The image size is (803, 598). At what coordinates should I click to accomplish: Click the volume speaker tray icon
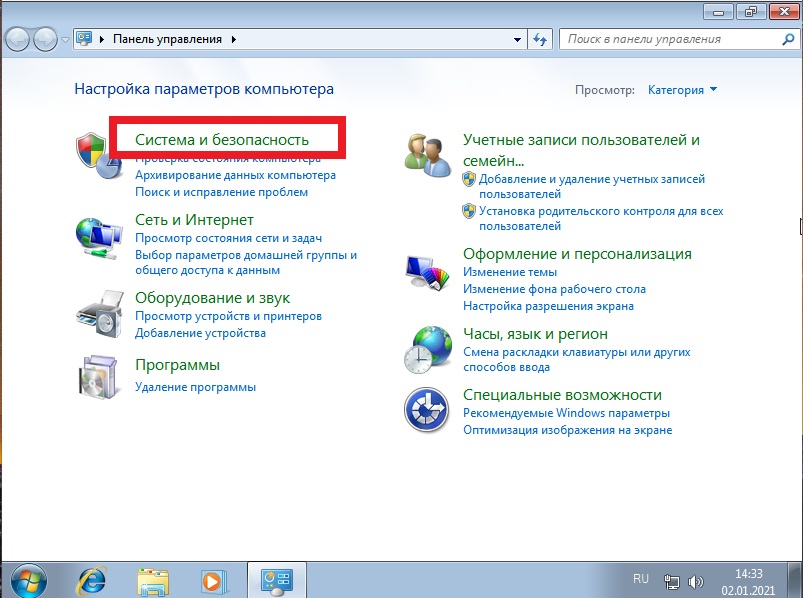(695, 582)
